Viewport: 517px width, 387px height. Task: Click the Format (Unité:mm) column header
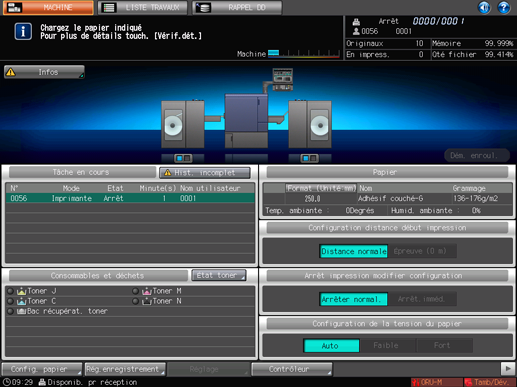click(321, 188)
